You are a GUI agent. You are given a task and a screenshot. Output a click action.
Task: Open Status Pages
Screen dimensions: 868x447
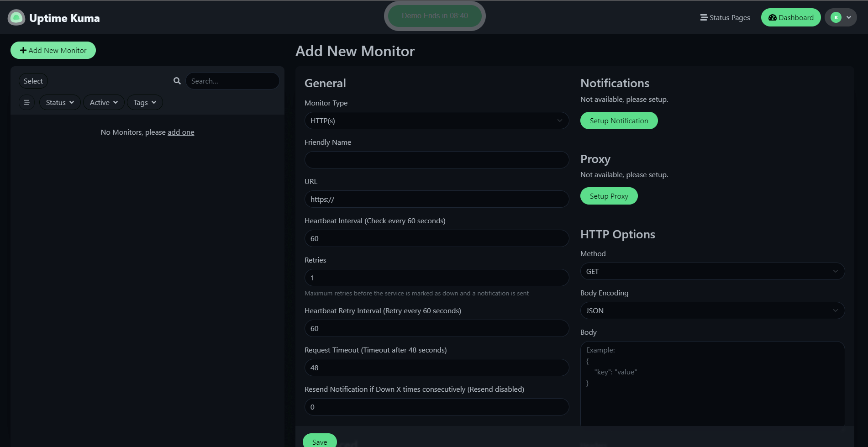(x=725, y=18)
